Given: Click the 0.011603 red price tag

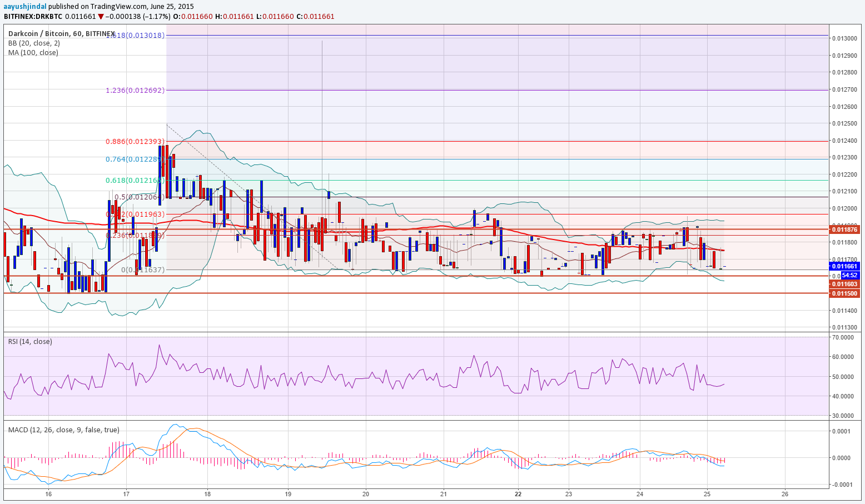Looking at the screenshot, I should 844,283.
